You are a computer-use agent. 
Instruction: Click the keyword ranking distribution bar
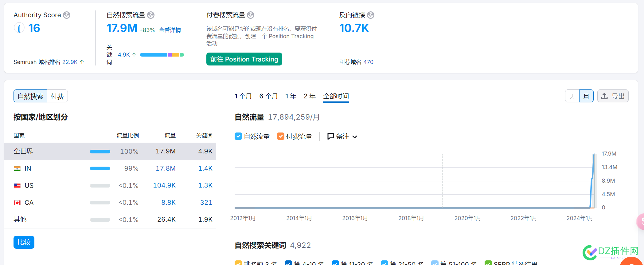click(162, 55)
